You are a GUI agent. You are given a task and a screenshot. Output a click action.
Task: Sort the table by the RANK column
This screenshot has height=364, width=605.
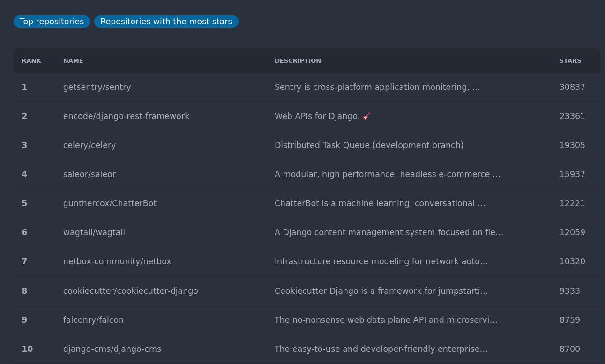point(31,60)
